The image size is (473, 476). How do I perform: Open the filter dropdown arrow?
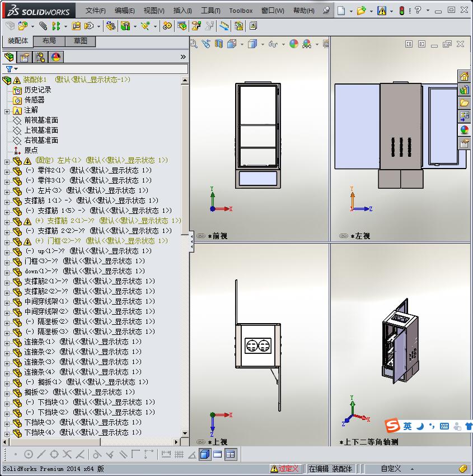point(16,69)
